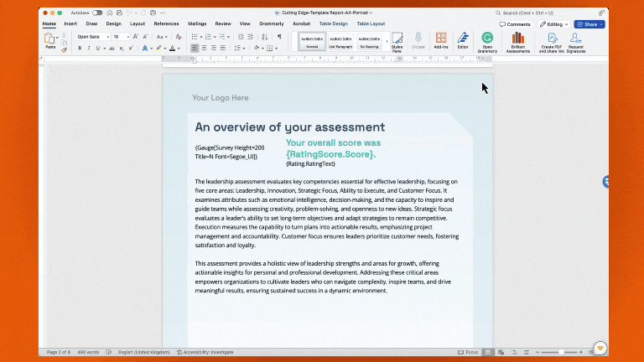
Task: Toggle align left
Action: 195,49
